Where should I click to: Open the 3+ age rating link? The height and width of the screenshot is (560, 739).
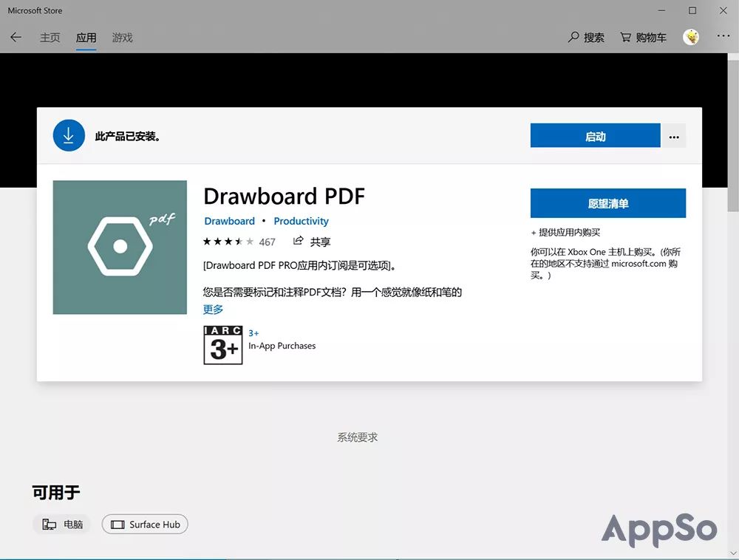tap(253, 333)
